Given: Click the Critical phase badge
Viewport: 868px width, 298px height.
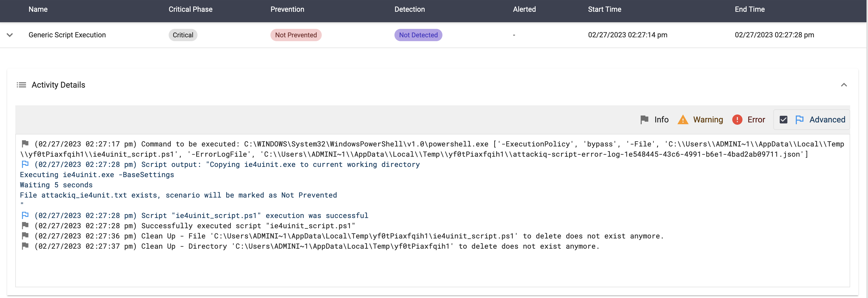Looking at the screenshot, I should click(x=183, y=35).
